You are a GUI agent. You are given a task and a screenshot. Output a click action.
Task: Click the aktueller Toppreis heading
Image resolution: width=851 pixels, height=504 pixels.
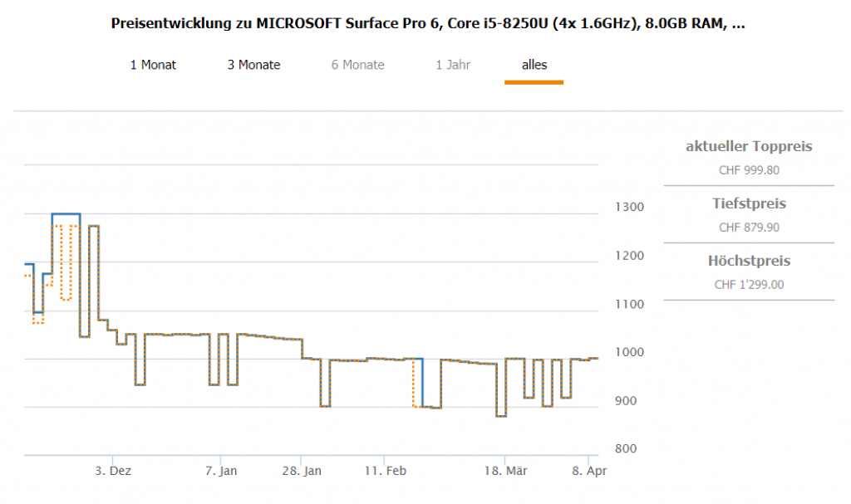[749, 146]
